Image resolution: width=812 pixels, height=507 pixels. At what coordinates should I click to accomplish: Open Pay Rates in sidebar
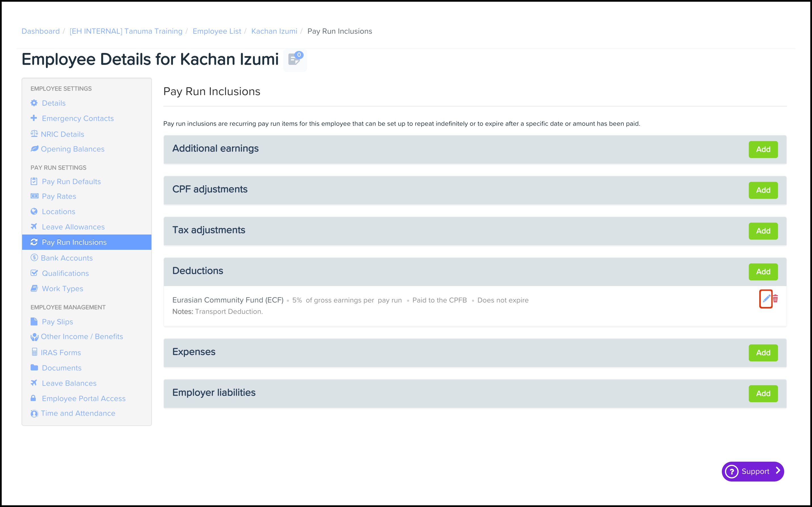pyautogui.click(x=59, y=196)
